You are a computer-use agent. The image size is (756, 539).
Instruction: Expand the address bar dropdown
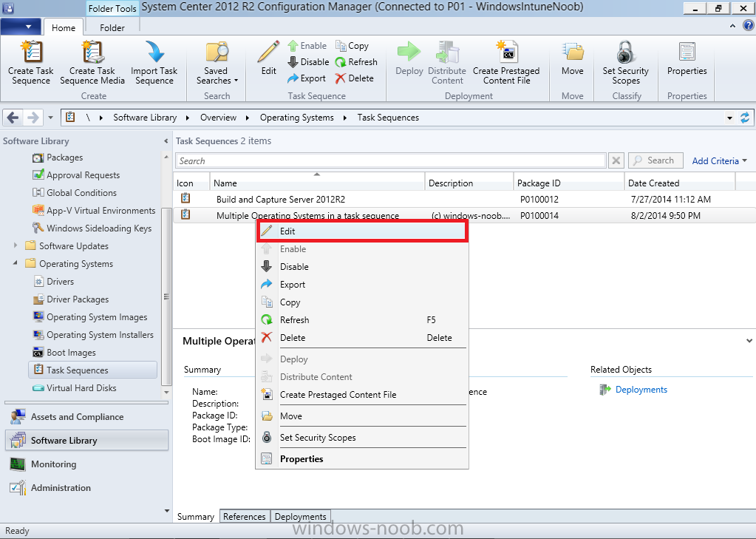(729, 118)
